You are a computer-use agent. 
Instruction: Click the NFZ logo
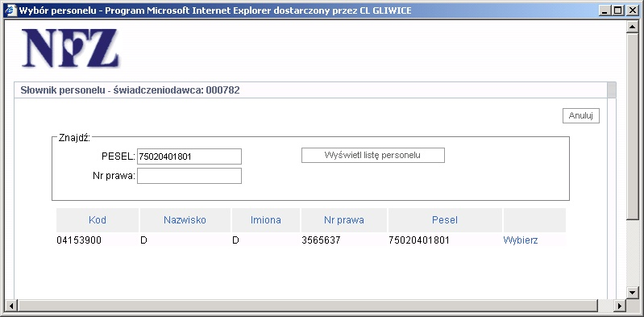tap(71, 48)
